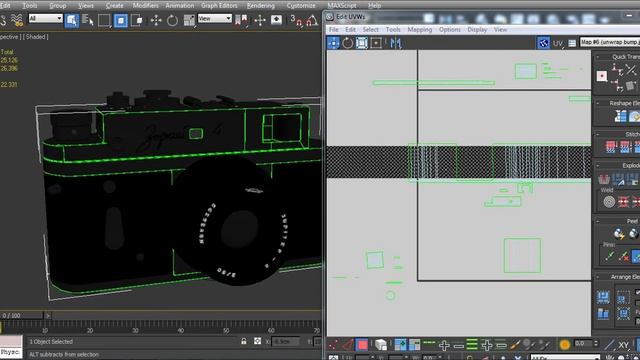The width and height of the screenshot is (640, 360).
Task: Open the Tools menu in main window
Action: 29,5
